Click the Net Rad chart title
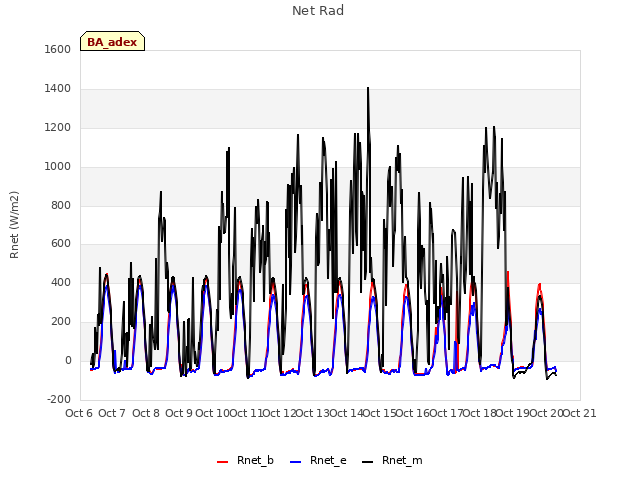 [318, 11]
